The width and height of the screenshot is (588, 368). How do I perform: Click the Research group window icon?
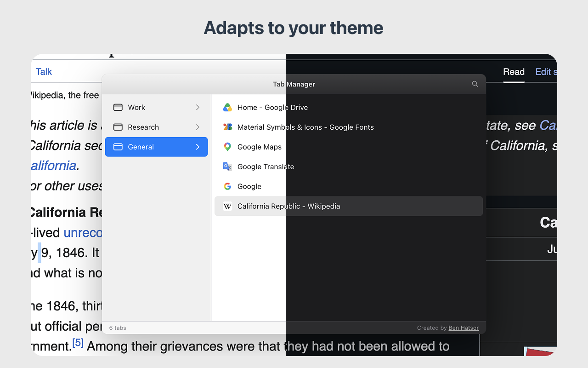pyautogui.click(x=118, y=127)
